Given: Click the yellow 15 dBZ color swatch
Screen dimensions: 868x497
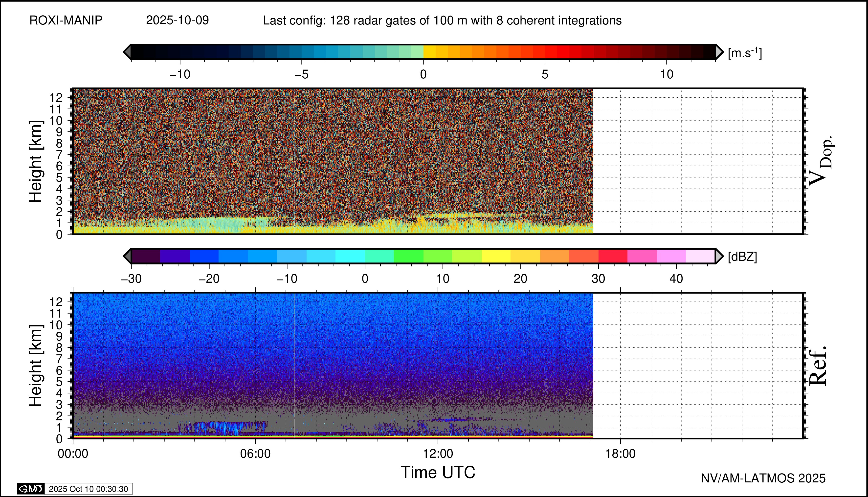Looking at the screenshot, I should coord(496,256).
